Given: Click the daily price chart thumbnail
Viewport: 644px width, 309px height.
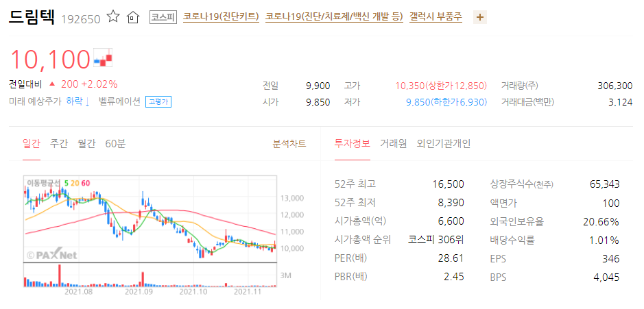Looking at the screenshot, I should 150,219.
